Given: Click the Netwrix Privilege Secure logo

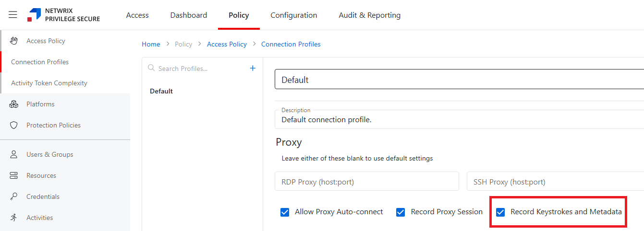Looking at the screenshot, I should pos(64,15).
